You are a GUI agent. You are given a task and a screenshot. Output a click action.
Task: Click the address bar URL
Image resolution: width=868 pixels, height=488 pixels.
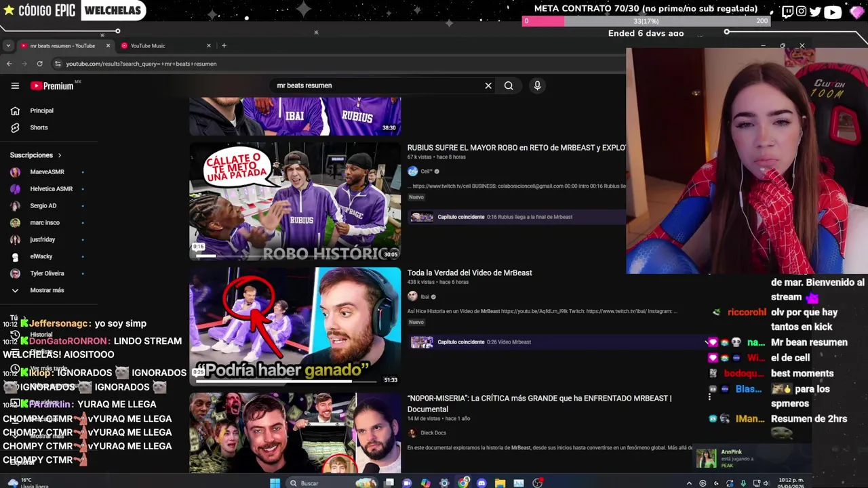(x=141, y=64)
